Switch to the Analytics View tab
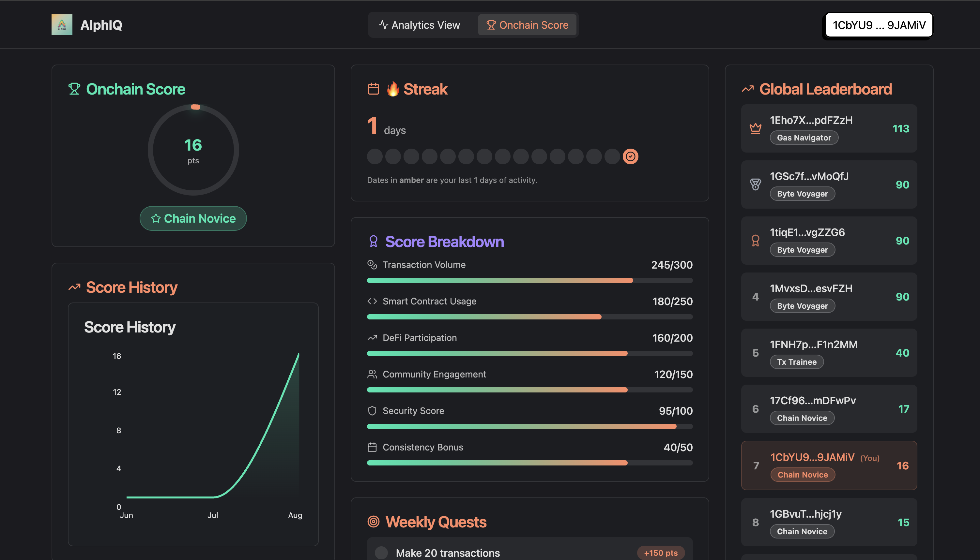The image size is (980, 560). click(420, 25)
